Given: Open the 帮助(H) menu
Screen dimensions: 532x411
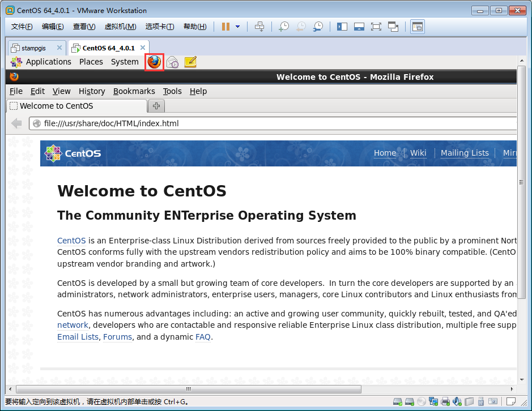Looking at the screenshot, I should point(195,27).
